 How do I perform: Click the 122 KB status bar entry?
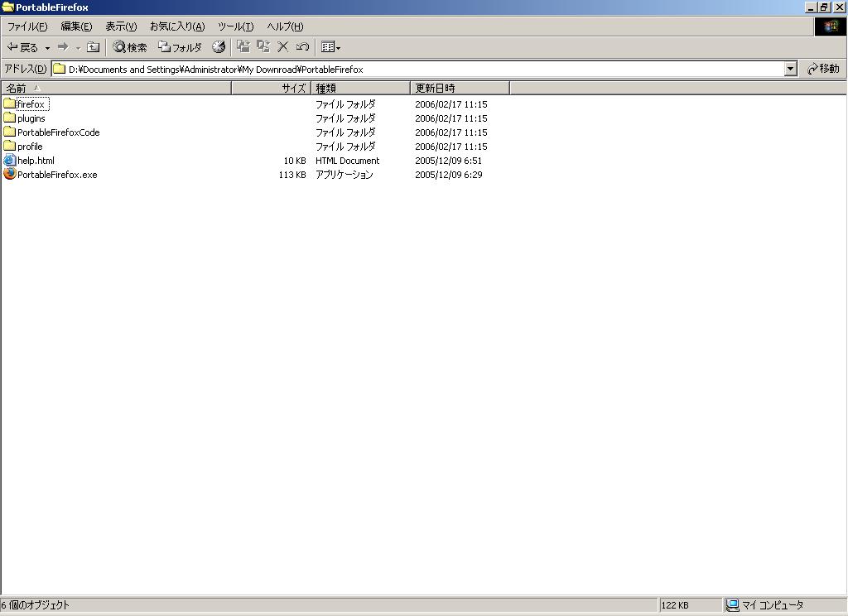coord(675,605)
